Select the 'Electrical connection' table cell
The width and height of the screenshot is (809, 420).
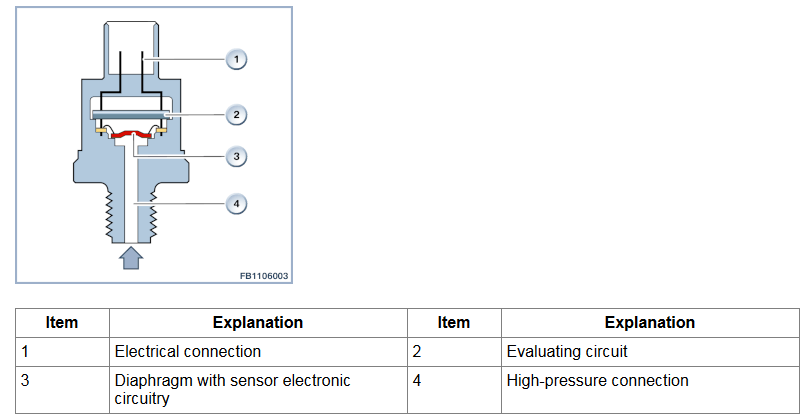(x=258, y=352)
